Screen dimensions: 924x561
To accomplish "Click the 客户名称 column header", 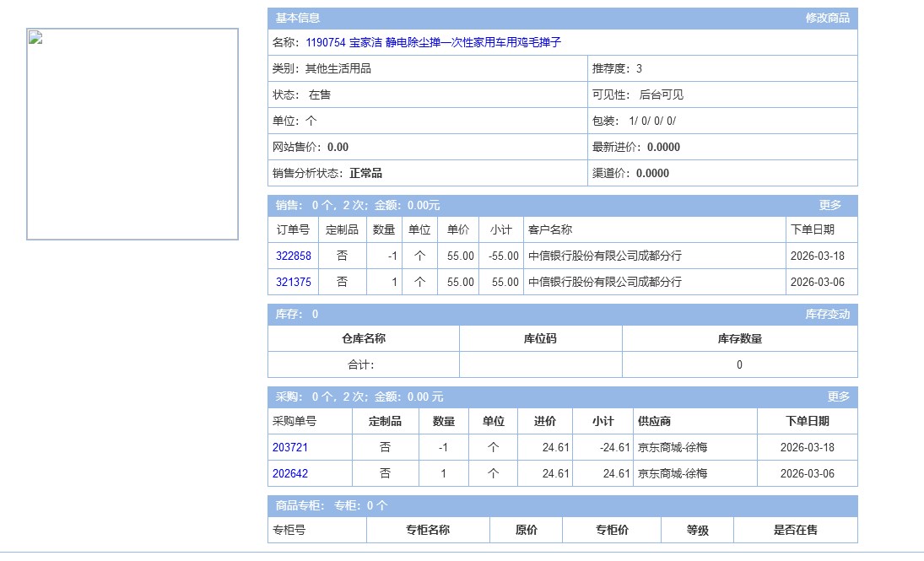I will pos(549,229).
